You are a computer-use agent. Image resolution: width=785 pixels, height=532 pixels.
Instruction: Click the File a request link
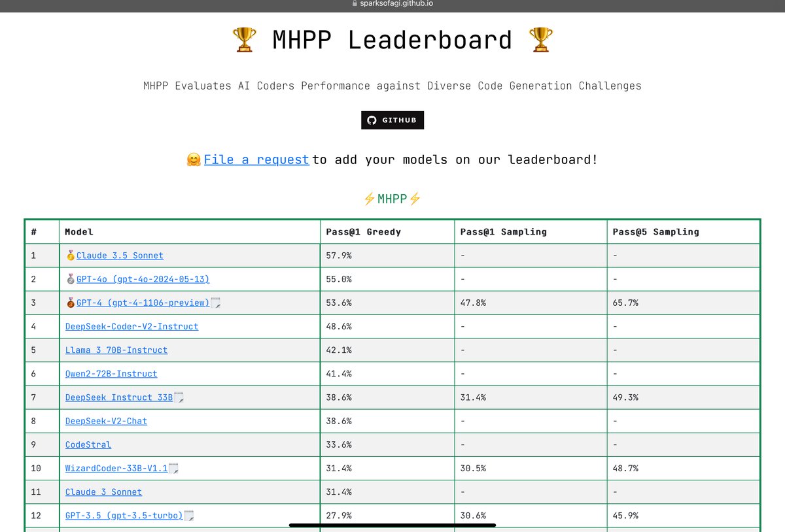pyautogui.click(x=256, y=159)
